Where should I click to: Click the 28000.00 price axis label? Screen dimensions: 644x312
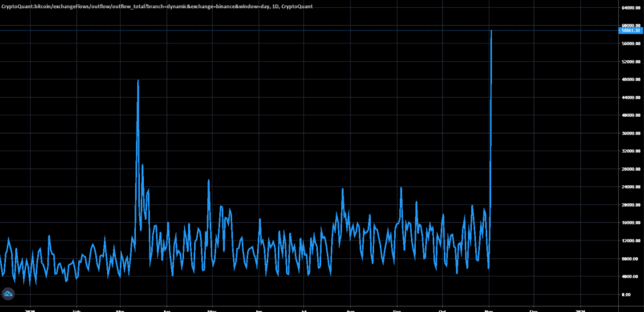[x=630, y=169]
